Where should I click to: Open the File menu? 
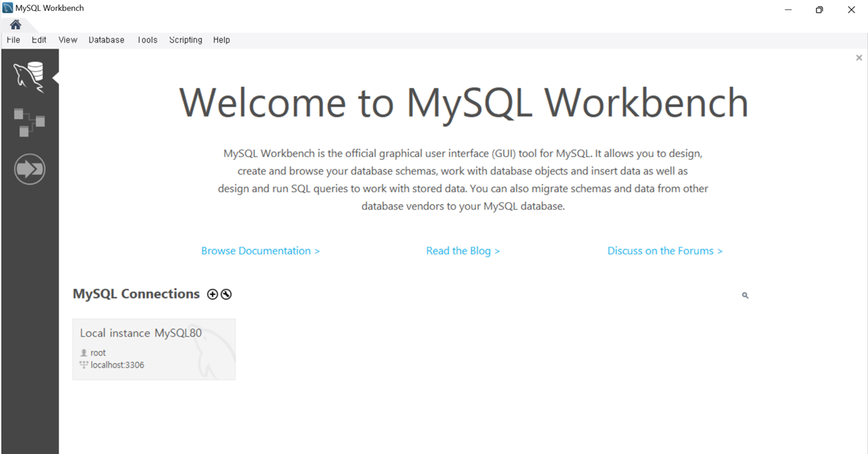14,40
